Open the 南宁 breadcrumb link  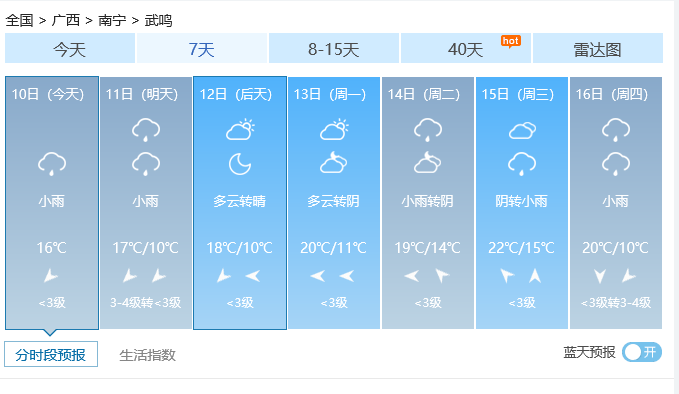coord(112,20)
